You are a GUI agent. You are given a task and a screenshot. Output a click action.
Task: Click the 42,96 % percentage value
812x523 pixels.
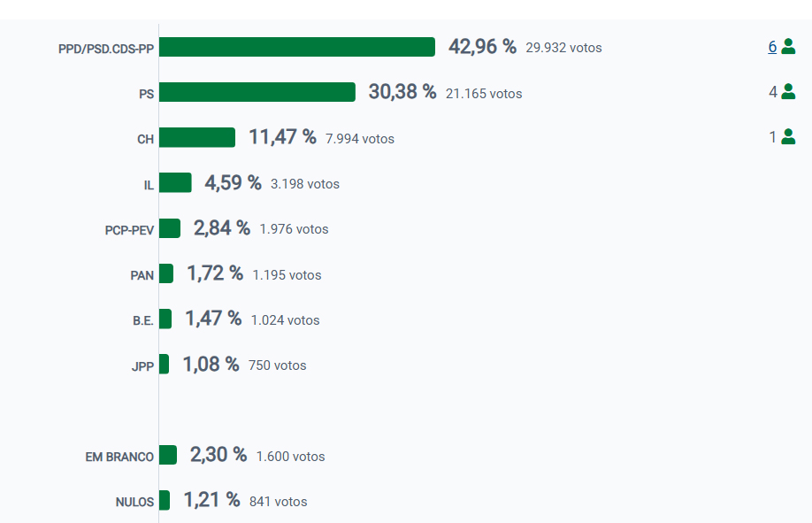[482, 47]
